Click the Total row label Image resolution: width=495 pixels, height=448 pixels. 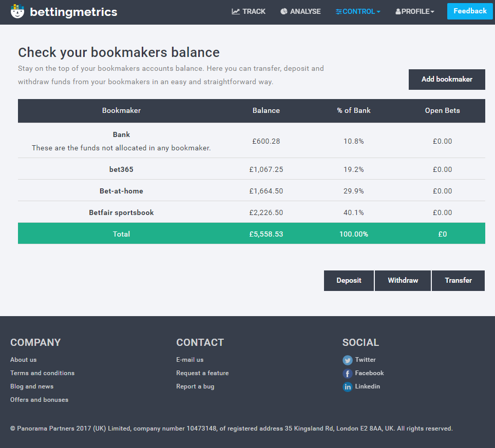pyautogui.click(x=121, y=234)
